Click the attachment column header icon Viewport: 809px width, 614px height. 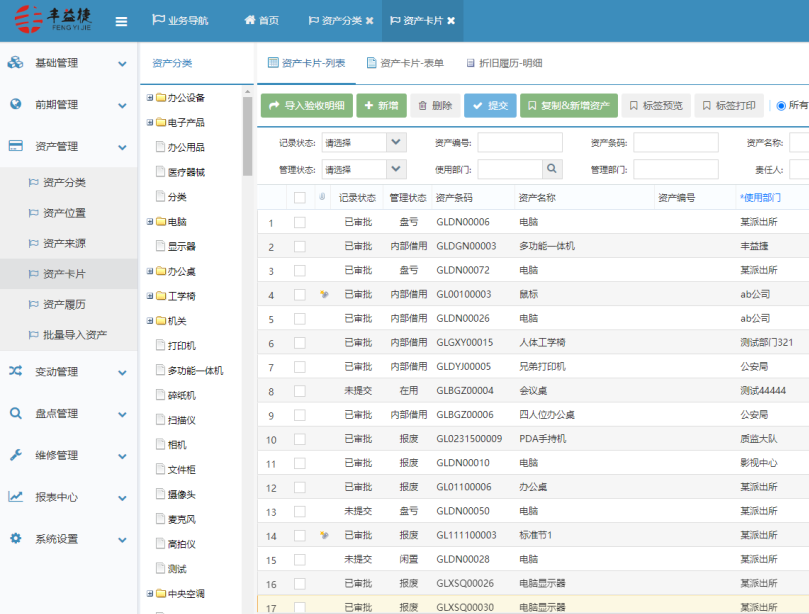(322, 197)
